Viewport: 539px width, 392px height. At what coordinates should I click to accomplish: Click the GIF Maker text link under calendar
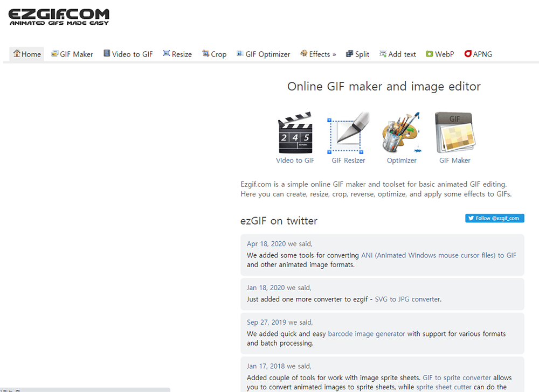point(455,160)
